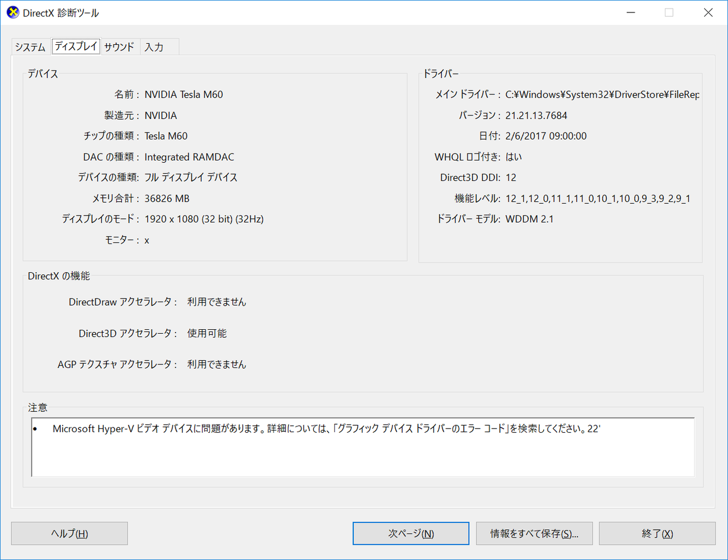This screenshot has height=560, width=728.
Task: Click the window title DirectX 診断ツール
Action: click(x=61, y=13)
